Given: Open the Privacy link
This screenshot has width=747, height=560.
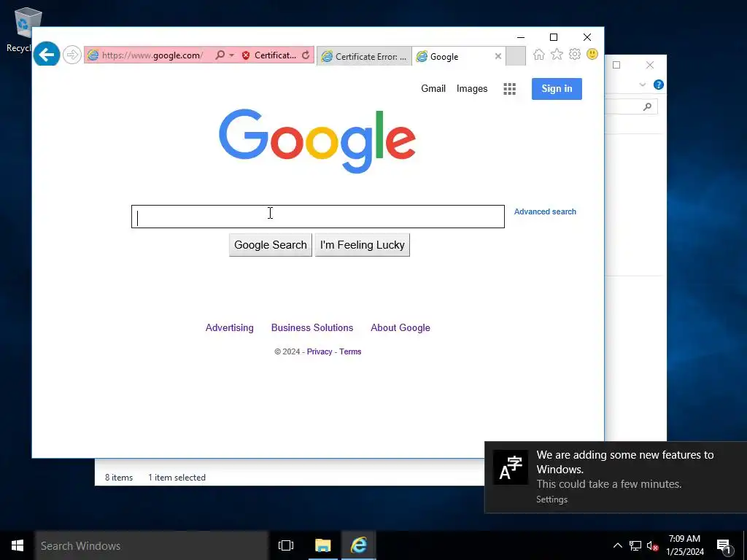Looking at the screenshot, I should 320,351.
